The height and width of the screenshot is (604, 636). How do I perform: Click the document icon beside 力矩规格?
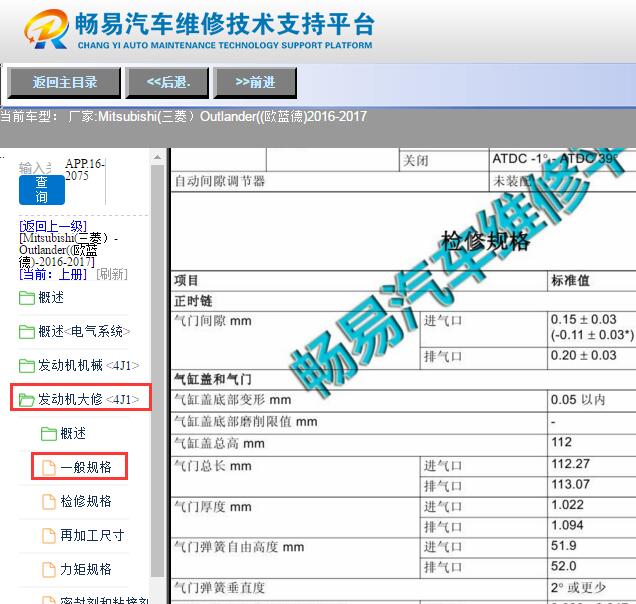coord(49,569)
